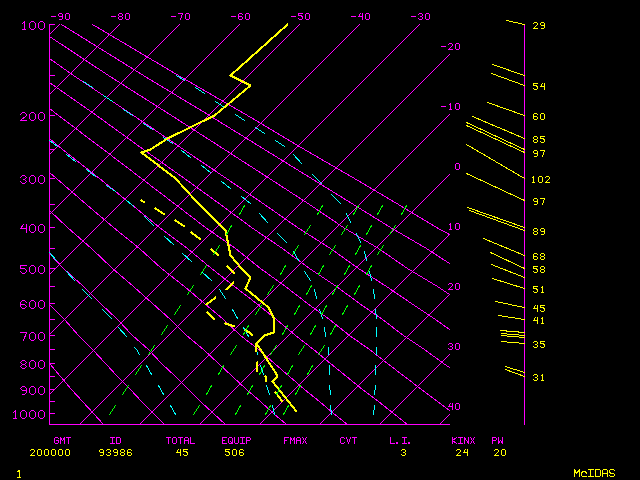The height and width of the screenshot is (480, 640).
Task: Select the 40 temperature label at right
Action: pyautogui.click(x=455, y=407)
